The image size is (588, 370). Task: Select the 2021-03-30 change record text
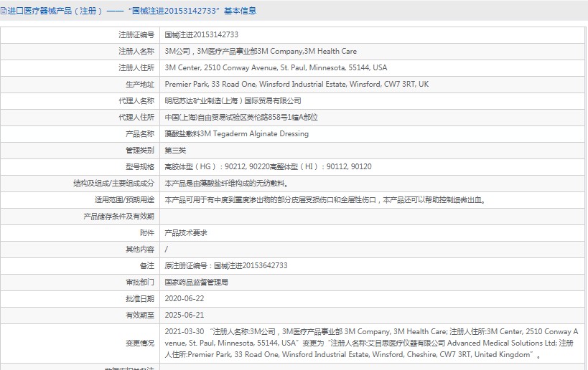371,343
